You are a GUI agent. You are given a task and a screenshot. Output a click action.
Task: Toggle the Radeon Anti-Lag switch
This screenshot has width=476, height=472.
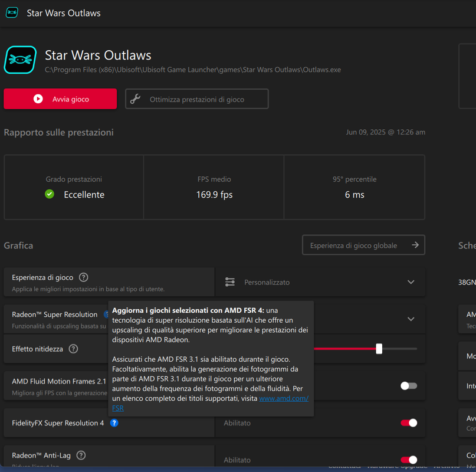[409, 460]
